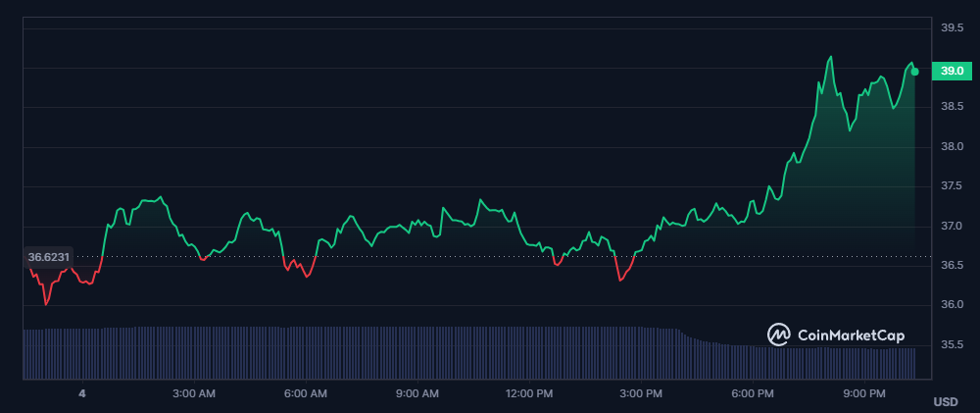This screenshot has width=980, height=413.
Task: Click the 36.6231 opening price label
Action: [49, 257]
